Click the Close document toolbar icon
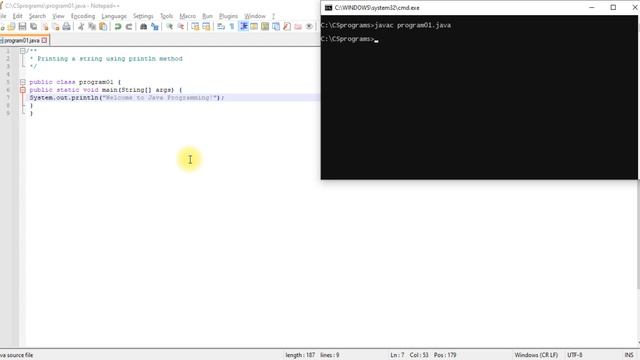 pos(45,27)
